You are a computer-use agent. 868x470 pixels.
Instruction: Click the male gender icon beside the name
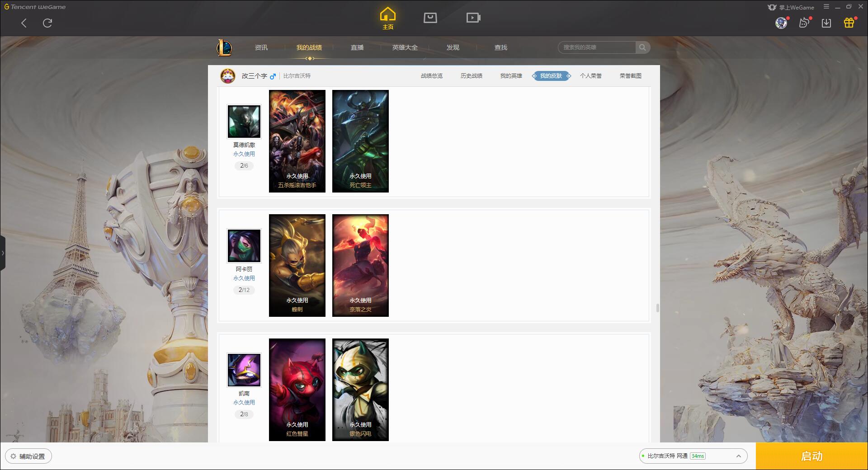(273, 76)
